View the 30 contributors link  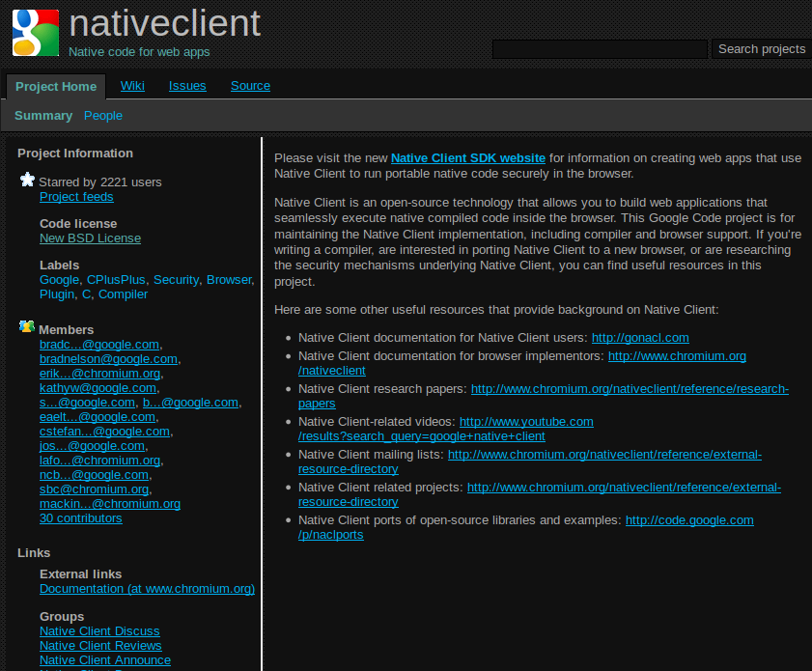(x=81, y=518)
